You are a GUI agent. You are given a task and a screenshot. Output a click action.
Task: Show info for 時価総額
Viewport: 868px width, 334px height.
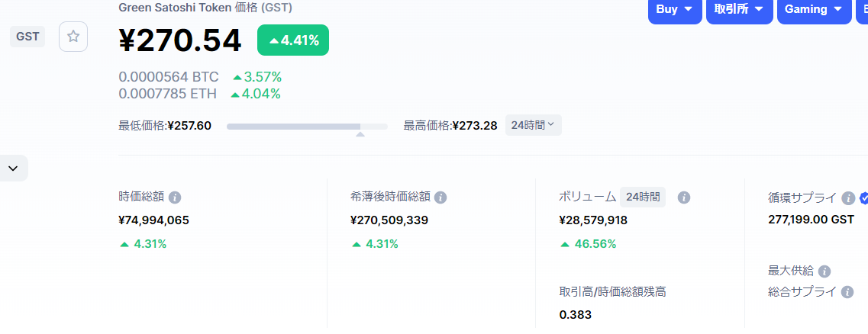[175, 198]
